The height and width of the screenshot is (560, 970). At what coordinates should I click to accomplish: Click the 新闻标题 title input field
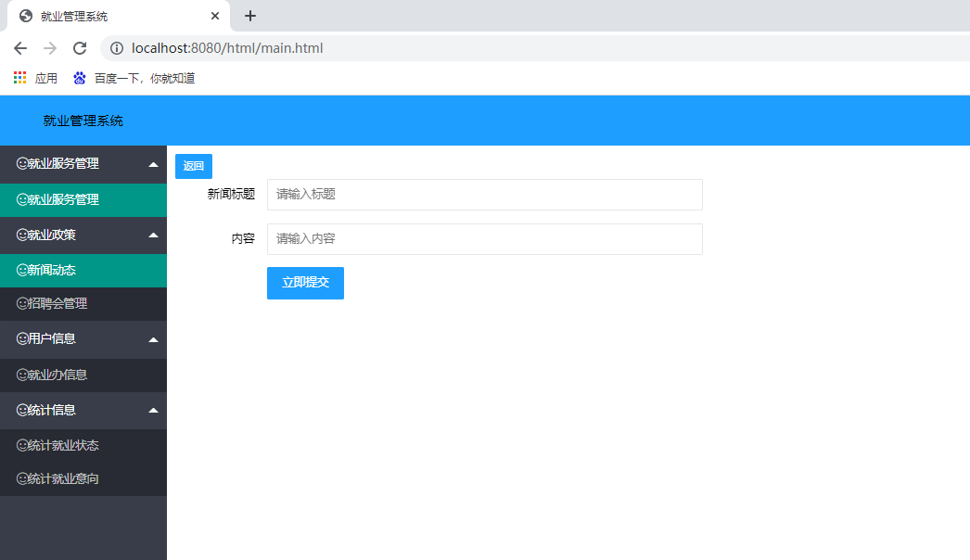pos(482,195)
